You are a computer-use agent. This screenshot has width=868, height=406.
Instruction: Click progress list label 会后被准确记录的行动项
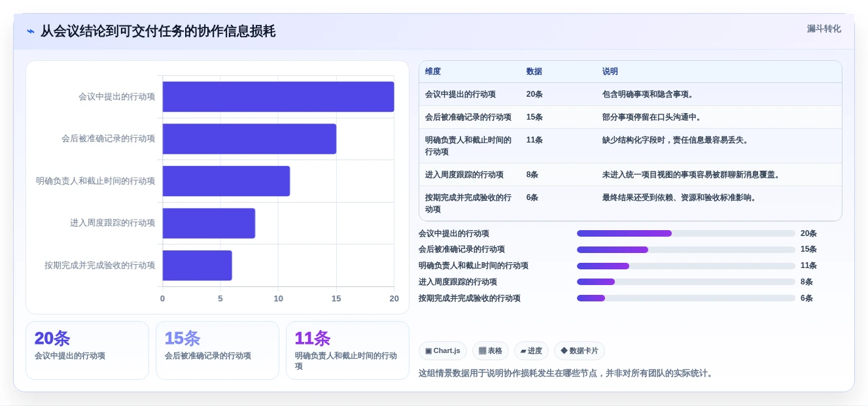point(462,250)
